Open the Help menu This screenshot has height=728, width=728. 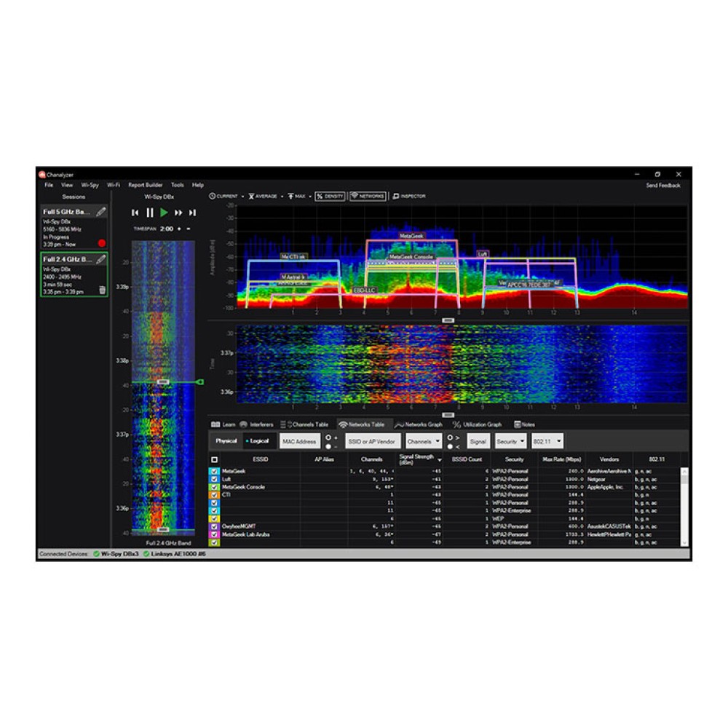[x=198, y=185]
